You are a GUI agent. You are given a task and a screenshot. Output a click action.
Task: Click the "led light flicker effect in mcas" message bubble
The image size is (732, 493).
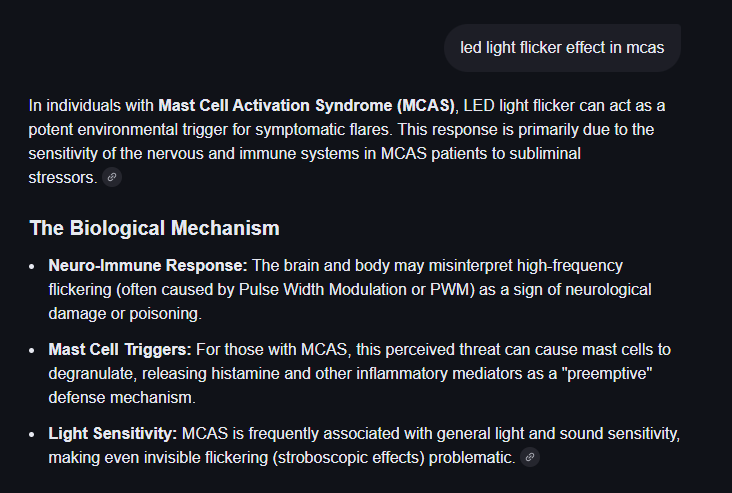point(562,47)
